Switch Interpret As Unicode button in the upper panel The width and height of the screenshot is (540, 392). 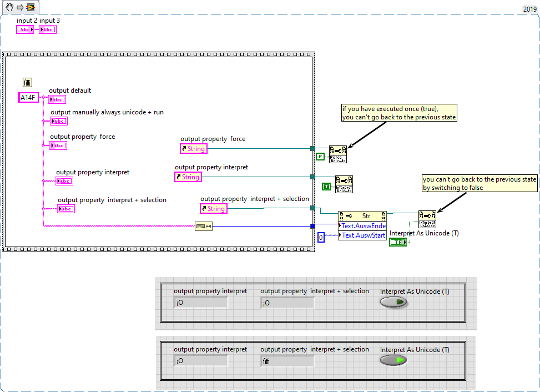point(393,302)
